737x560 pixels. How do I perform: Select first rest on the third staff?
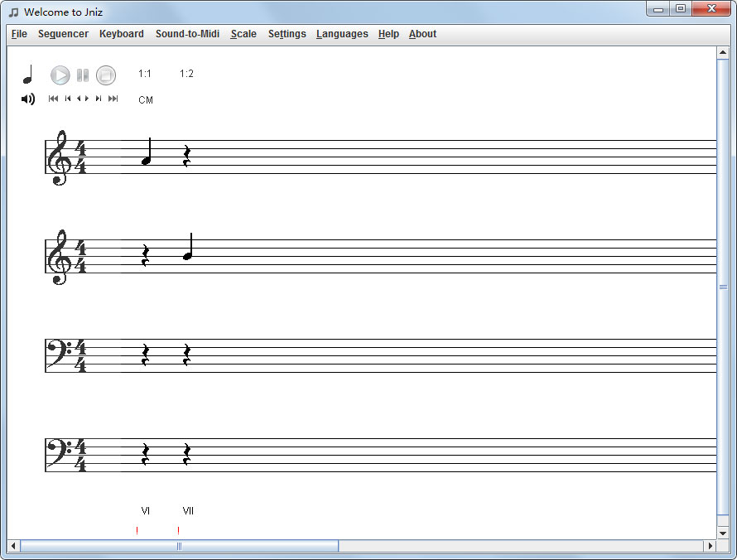[x=146, y=355]
